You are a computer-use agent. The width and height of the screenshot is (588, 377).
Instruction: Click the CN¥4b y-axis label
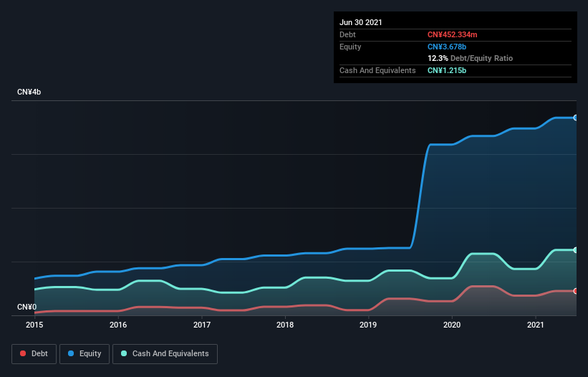(x=29, y=92)
